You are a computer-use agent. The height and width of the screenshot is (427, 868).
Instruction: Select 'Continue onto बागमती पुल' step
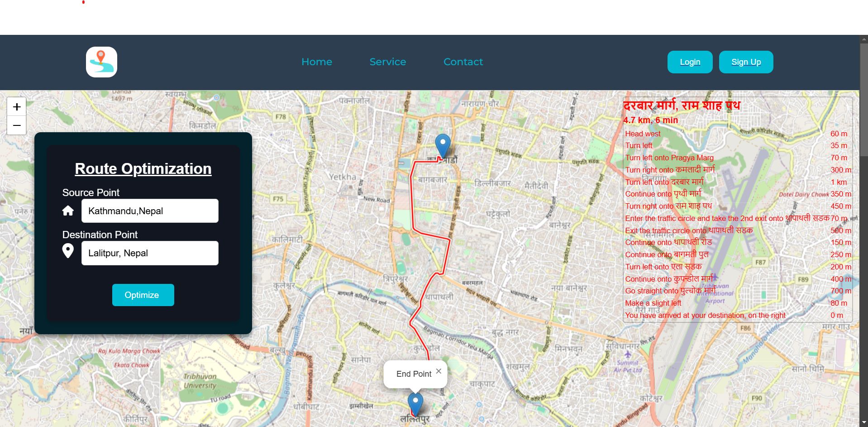[738, 254]
